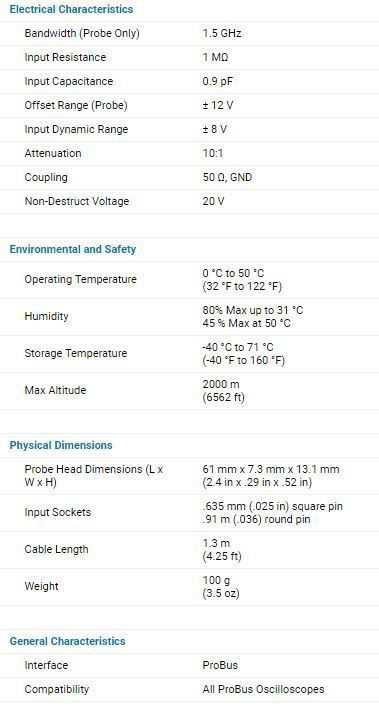Screen dimensions: 379x718
Task: Select the Operating Temperature row label
Action: [81, 279]
